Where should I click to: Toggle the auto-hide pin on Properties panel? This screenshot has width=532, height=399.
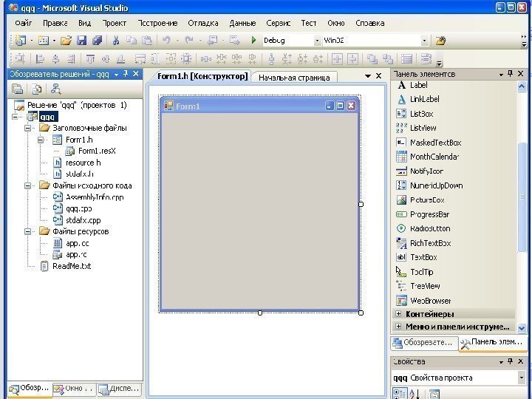pos(511,361)
